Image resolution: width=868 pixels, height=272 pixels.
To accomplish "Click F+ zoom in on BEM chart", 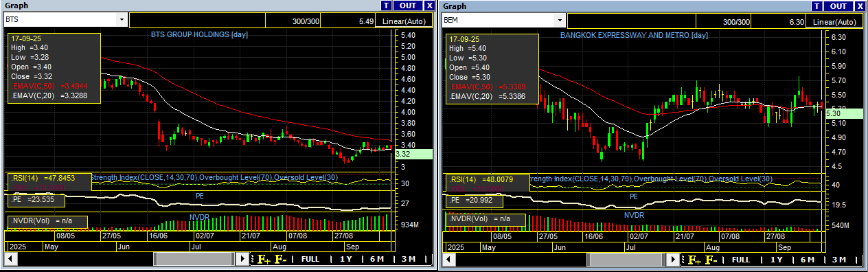I will pos(694,260).
